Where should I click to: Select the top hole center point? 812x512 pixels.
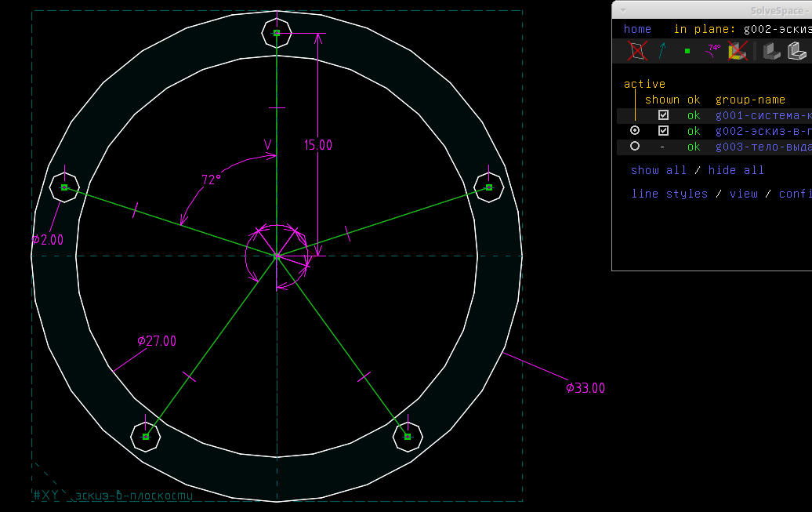[277, 33]
